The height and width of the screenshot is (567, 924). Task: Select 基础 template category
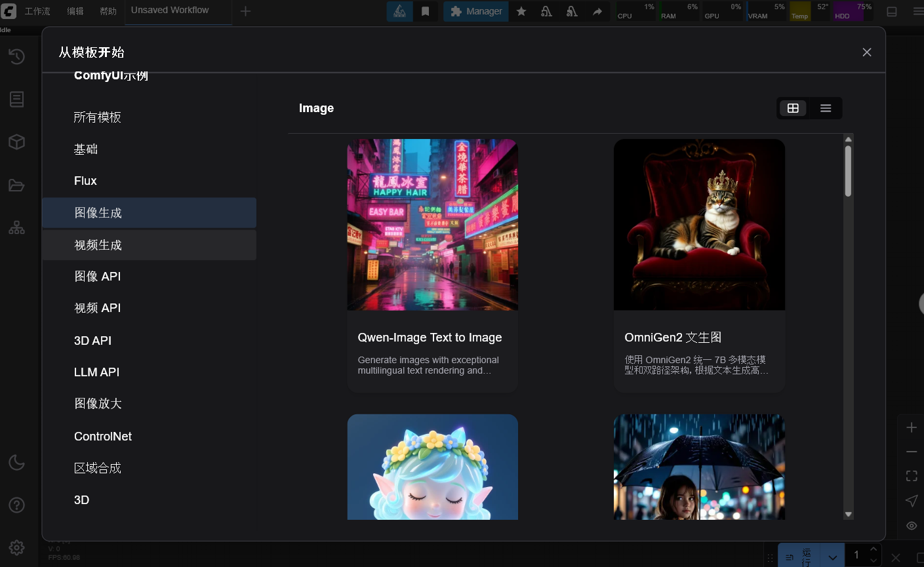click(x=150, y=149)
